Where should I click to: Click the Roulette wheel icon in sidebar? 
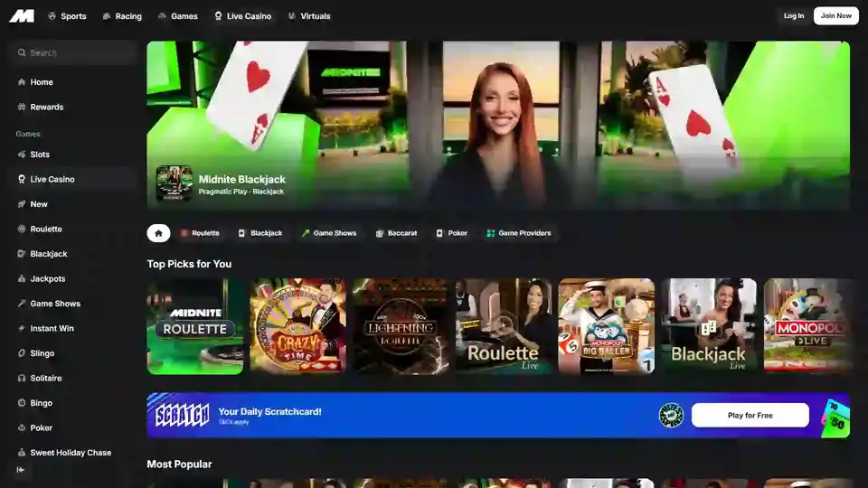coord(22,229)
